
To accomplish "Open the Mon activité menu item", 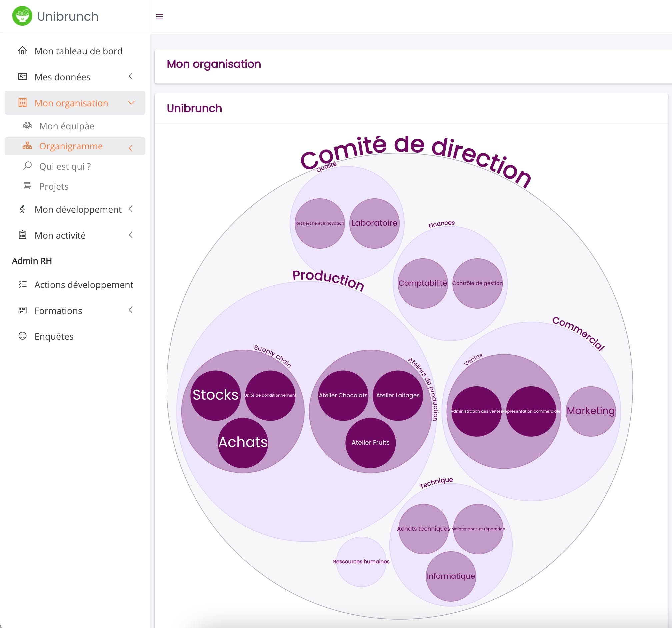I will click(60, 235).
